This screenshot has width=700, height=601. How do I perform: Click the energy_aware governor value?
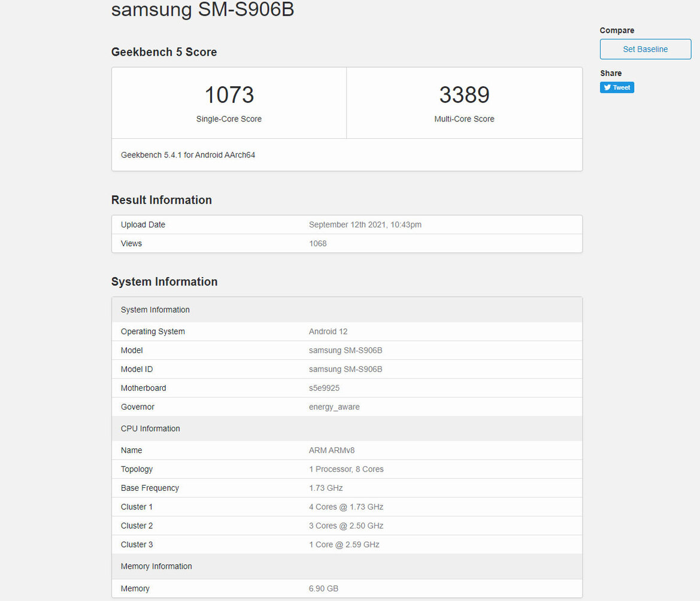[x=334, y=407]
